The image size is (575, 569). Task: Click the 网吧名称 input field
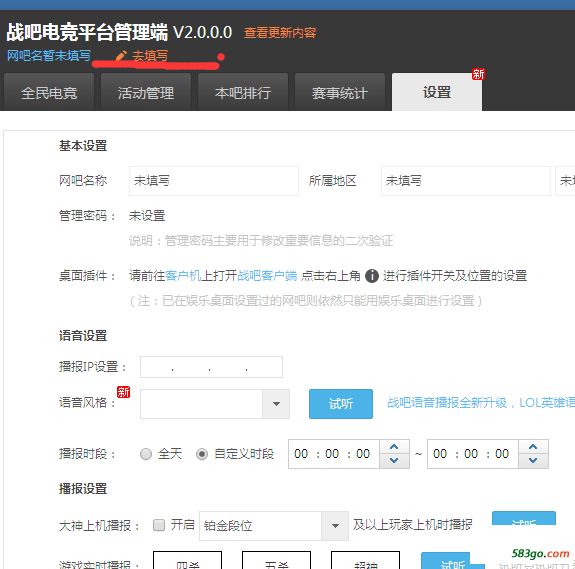coord(214,181)
